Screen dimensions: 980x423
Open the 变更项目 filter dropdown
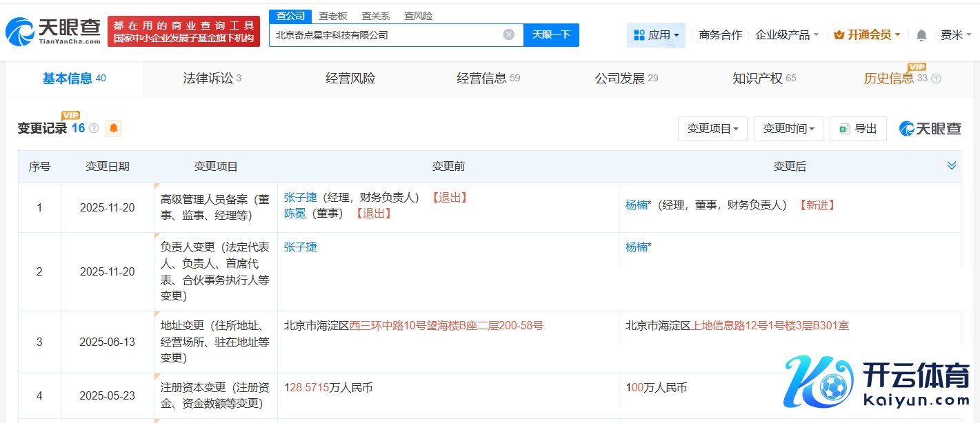tap(712, 129)
